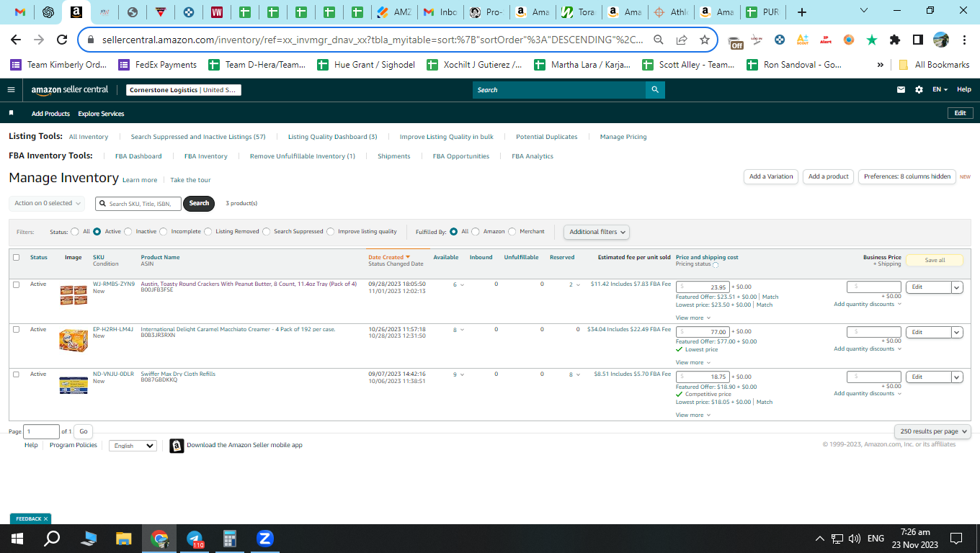980x553 pixels.
Task: Click the zoom magnifier icon in address bar
Action: pos(659,40)
